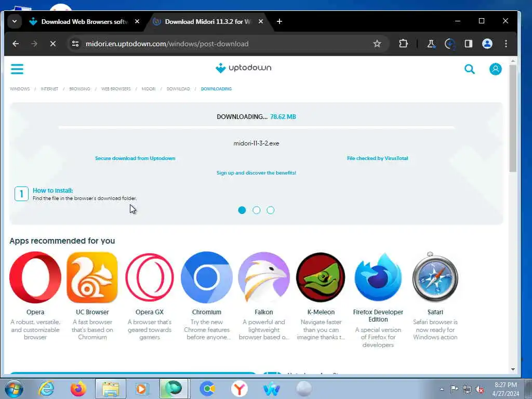This screenshot has height=399, width=532.
Task: Open the Uptodown search icon
Action: pyautogui.click(x=470, y=69)
